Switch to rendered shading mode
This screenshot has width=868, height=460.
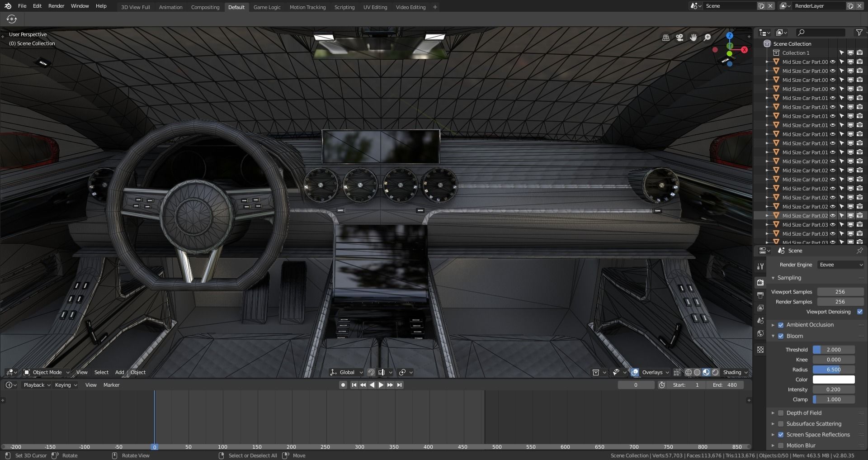(715, 372)
